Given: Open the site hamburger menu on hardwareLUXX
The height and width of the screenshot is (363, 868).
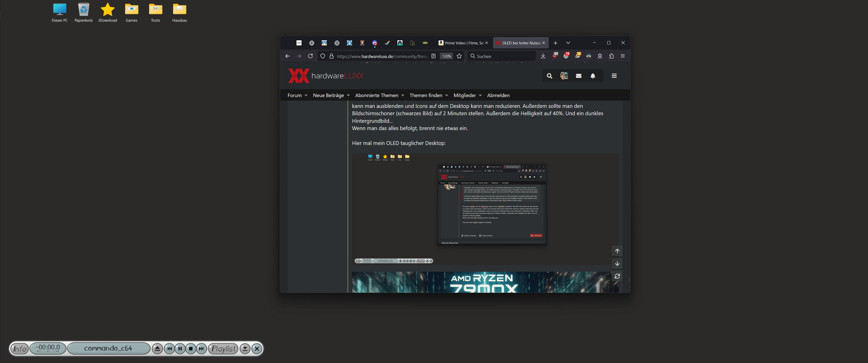Looking at the screenshot, I should click(614, 76).
